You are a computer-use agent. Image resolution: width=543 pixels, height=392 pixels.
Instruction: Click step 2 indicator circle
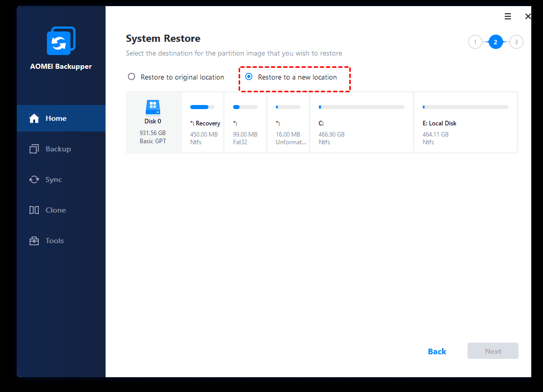[496, 42]
